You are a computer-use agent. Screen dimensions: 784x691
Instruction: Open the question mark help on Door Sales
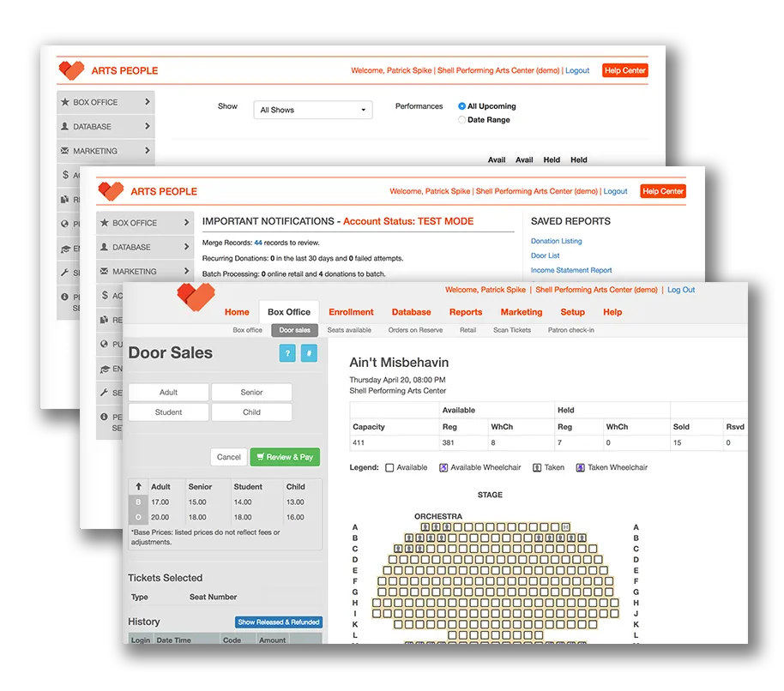point(287,353)
